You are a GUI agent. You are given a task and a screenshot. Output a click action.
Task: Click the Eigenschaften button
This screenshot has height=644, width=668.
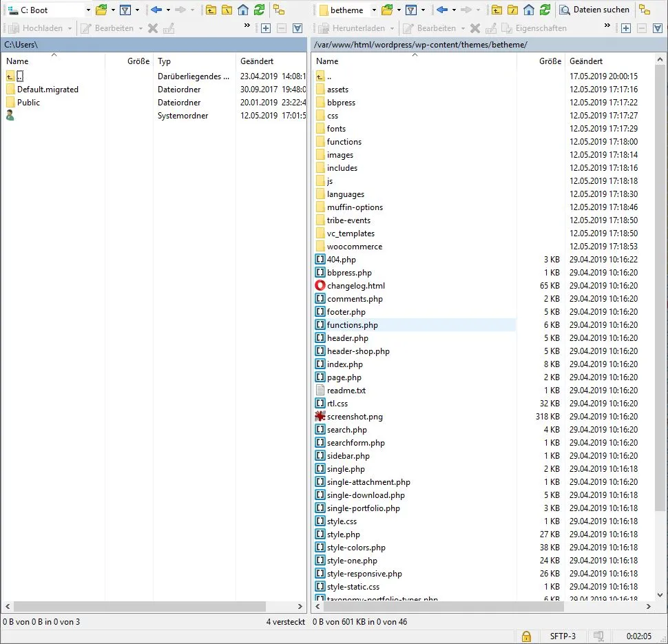pos(534,28)
